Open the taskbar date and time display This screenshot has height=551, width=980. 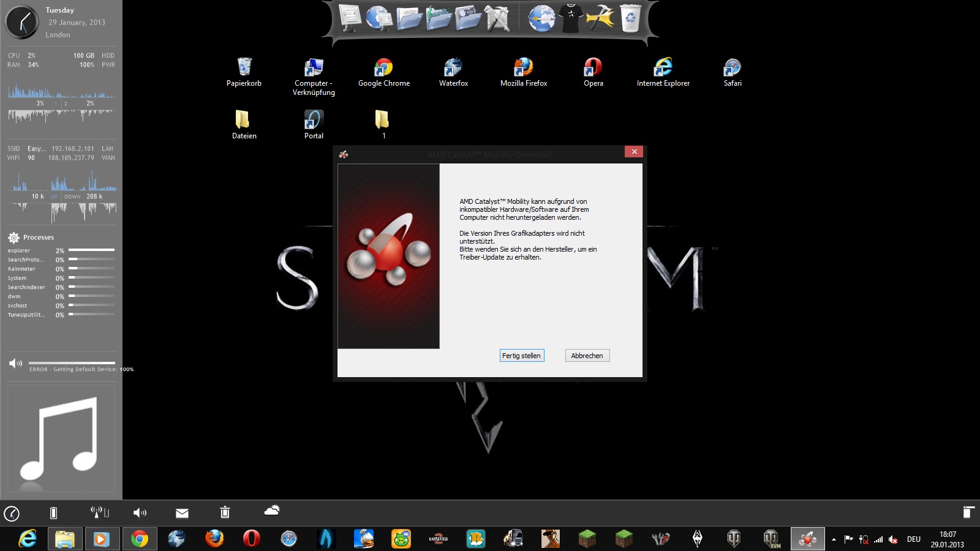click(948, 539)
